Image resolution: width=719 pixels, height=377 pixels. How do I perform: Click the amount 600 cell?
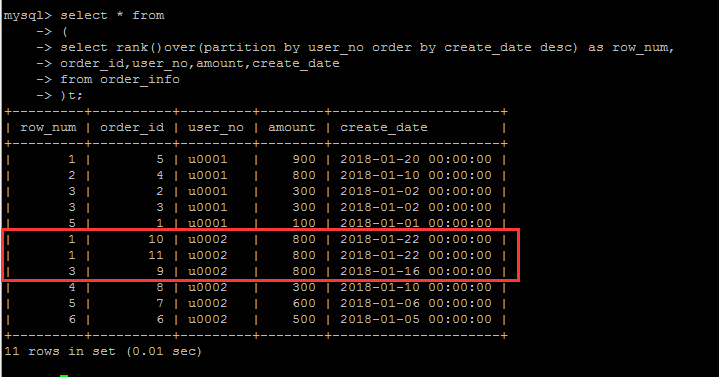[304, 304]
